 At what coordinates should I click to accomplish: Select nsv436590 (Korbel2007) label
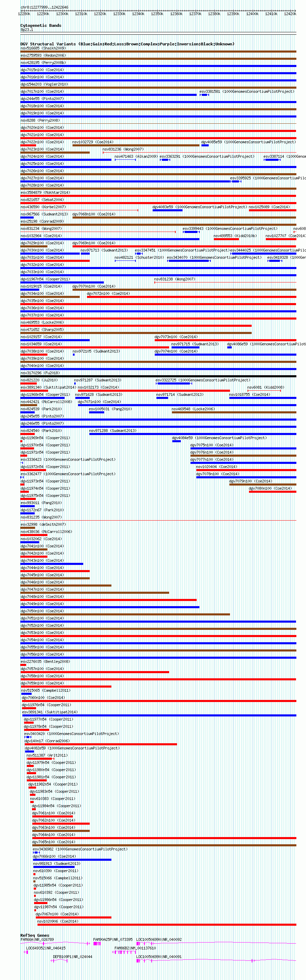coord(43,207)
